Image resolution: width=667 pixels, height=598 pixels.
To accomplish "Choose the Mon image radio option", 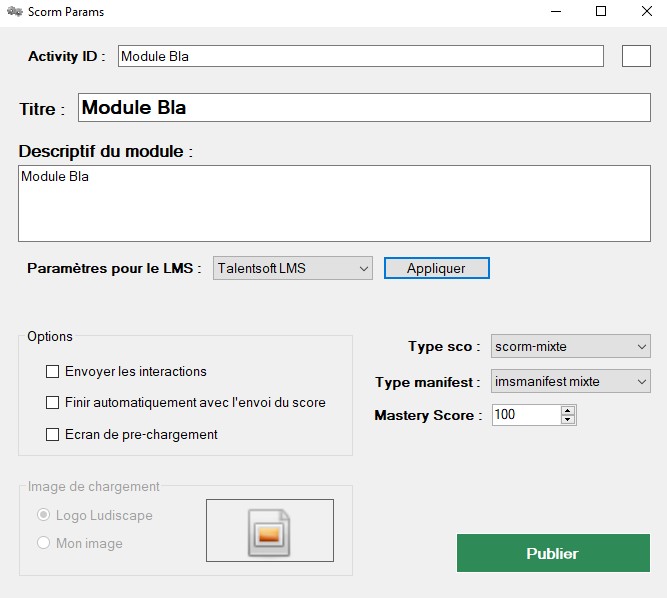I will (44, 543).
